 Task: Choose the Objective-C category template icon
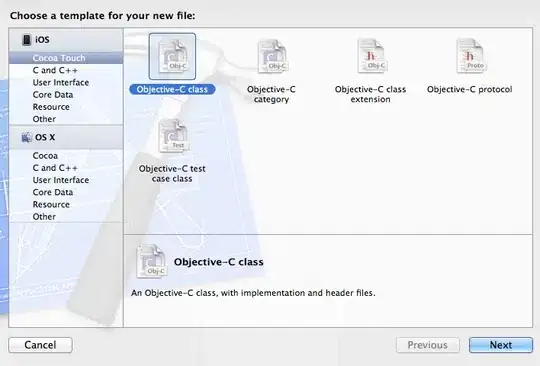click(272, 56)
